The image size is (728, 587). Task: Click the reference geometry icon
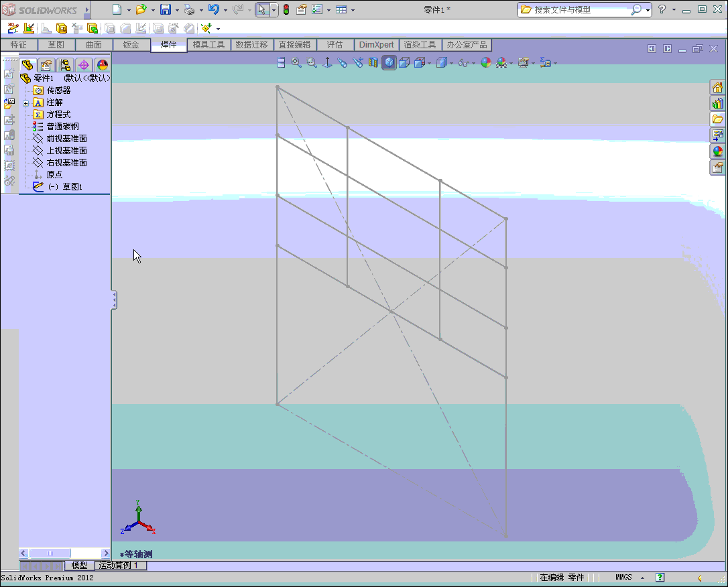[206, 28]
